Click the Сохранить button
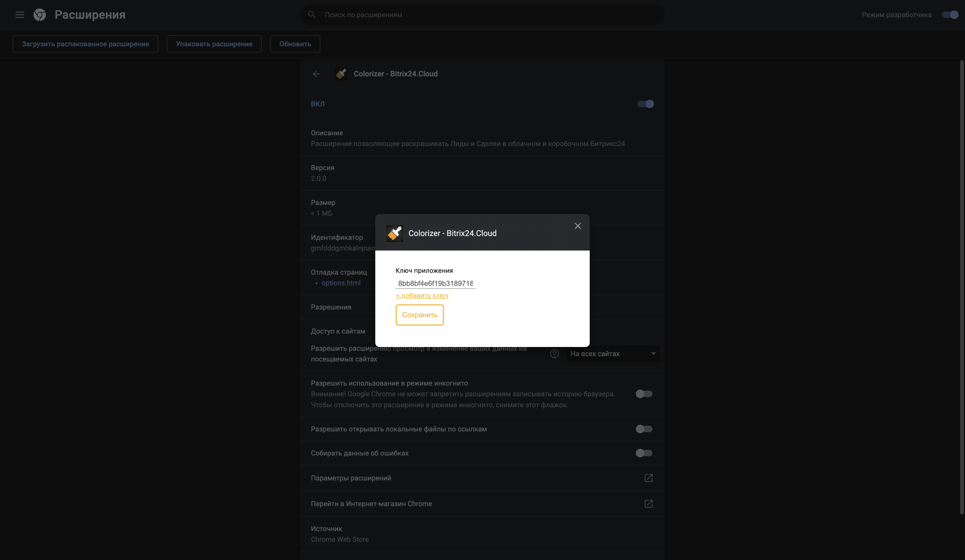This screenshot has width=965, height=560. 419,315
